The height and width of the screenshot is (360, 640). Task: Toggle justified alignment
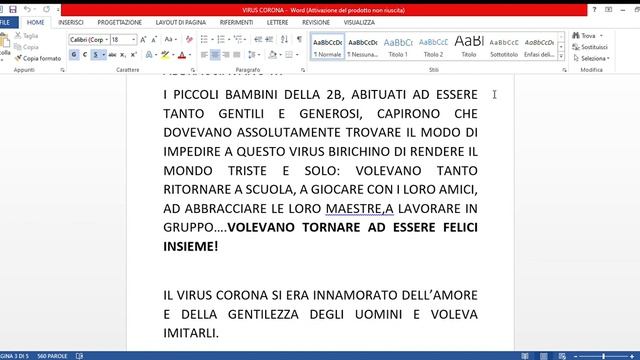pyautogui.click(x=236, y=55)
